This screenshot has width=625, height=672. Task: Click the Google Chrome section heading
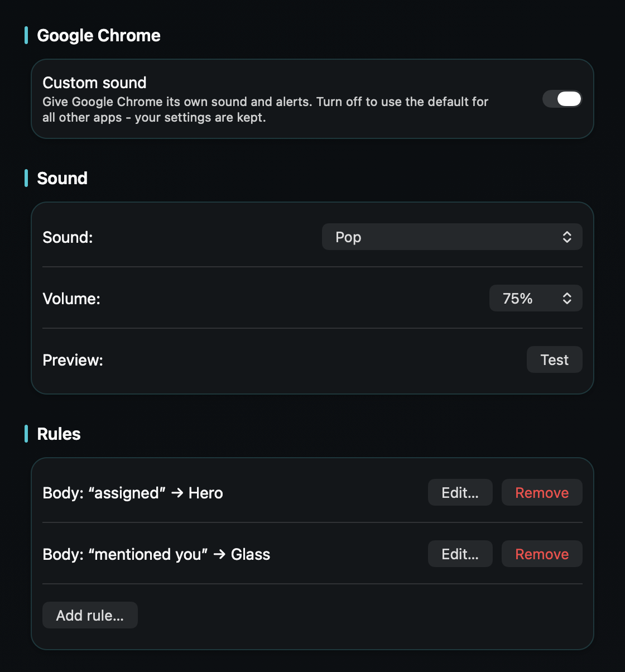(x=99, y=36)
